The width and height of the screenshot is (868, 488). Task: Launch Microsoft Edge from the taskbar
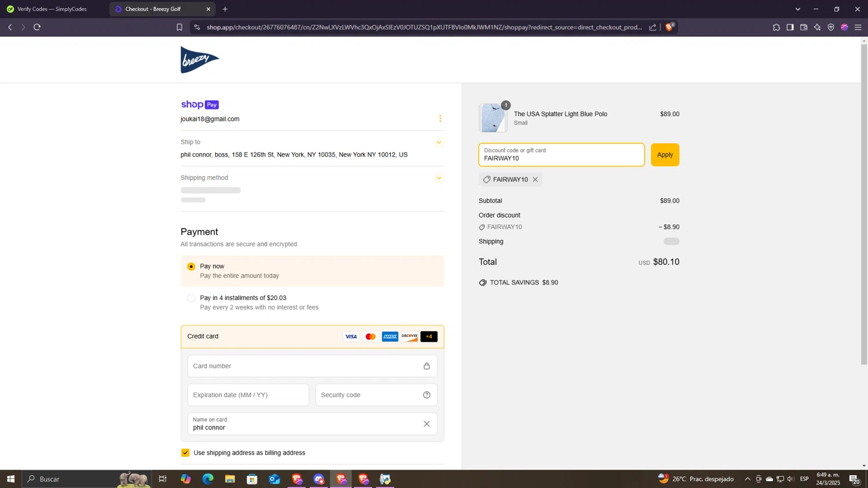point(208,479)
